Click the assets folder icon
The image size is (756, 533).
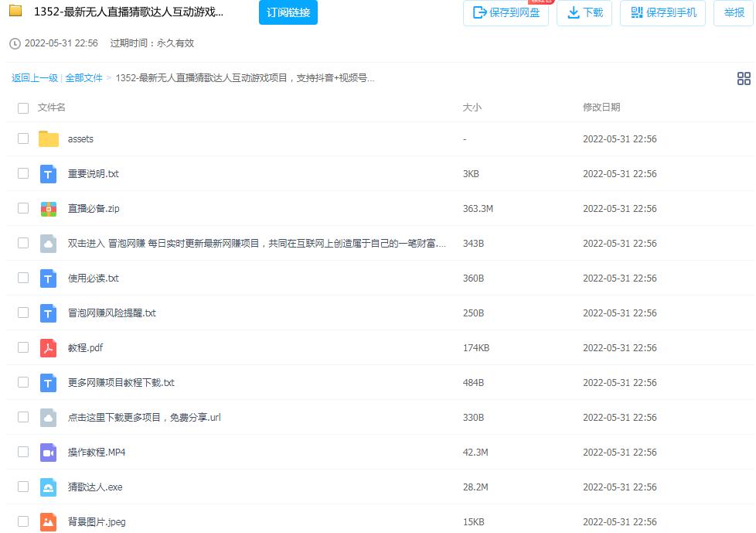tap(49, 139)
